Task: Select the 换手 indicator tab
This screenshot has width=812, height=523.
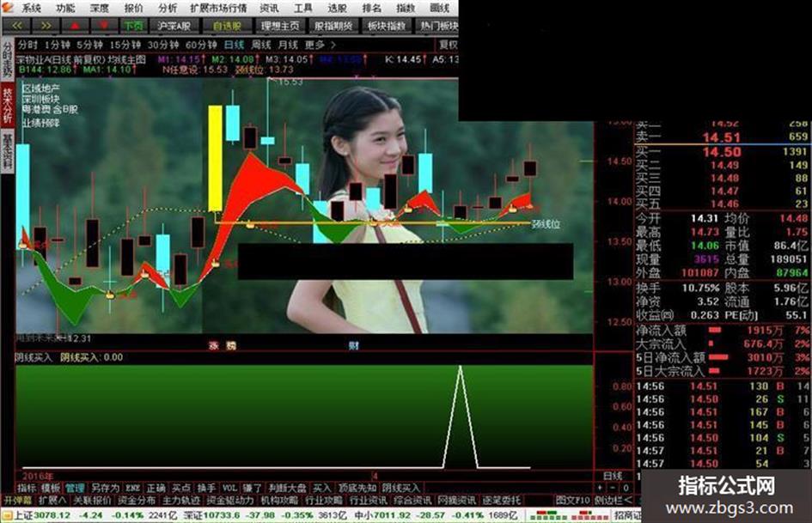Action: pyautogui.click(x=206, y=488)
